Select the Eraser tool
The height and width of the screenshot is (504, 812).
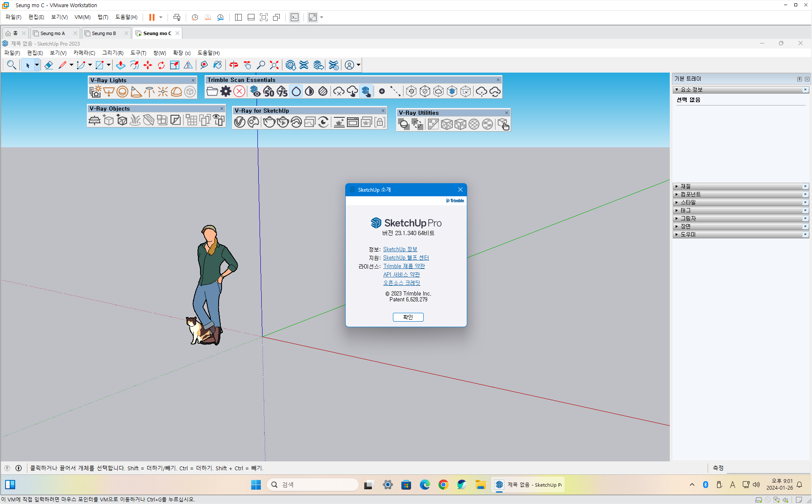(49, 65)
